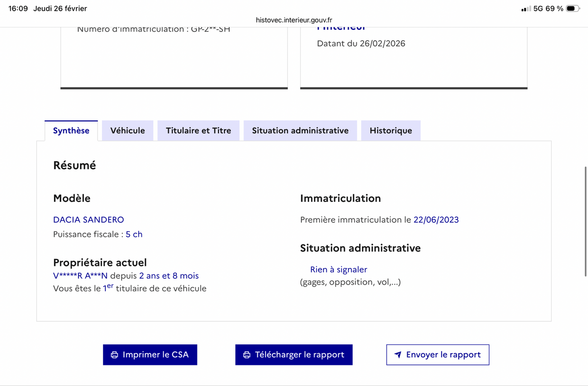The width and height of the screenshot is (588, 386).
Task: Tap the 16:09 clock in the status bar
Action: (18, 9)
